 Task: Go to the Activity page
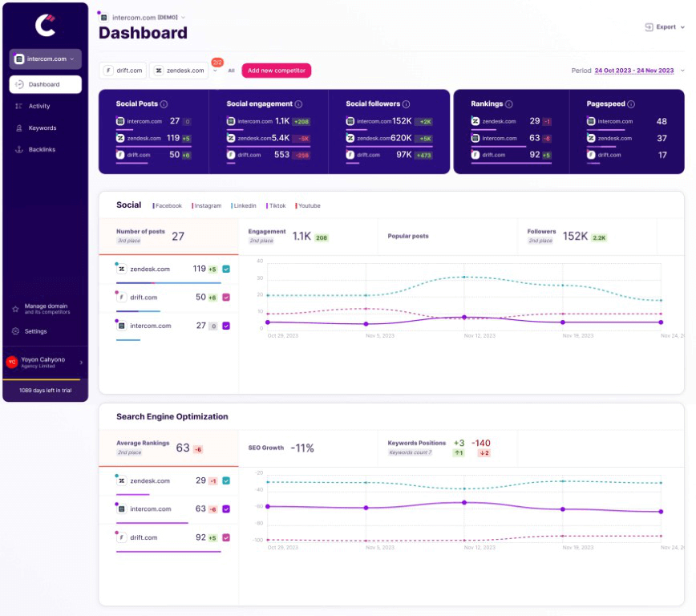coord(39,106)
